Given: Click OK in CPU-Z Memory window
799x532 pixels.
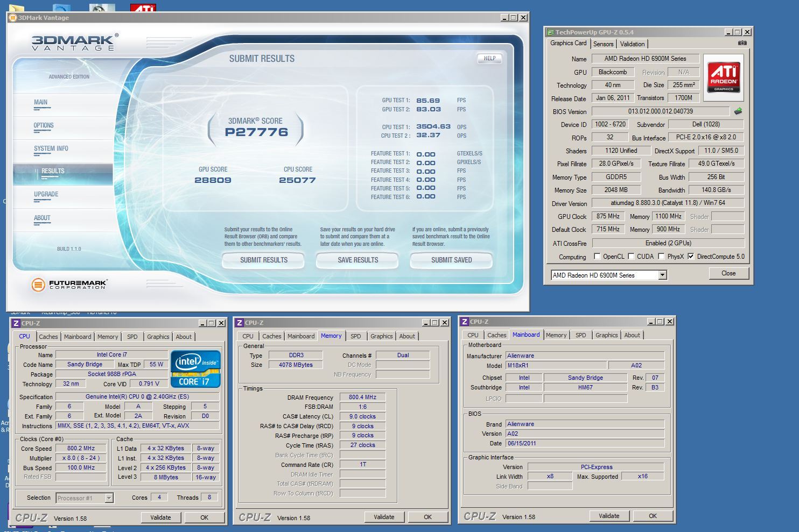Looking at the screenshot, I should pos(427,517).
